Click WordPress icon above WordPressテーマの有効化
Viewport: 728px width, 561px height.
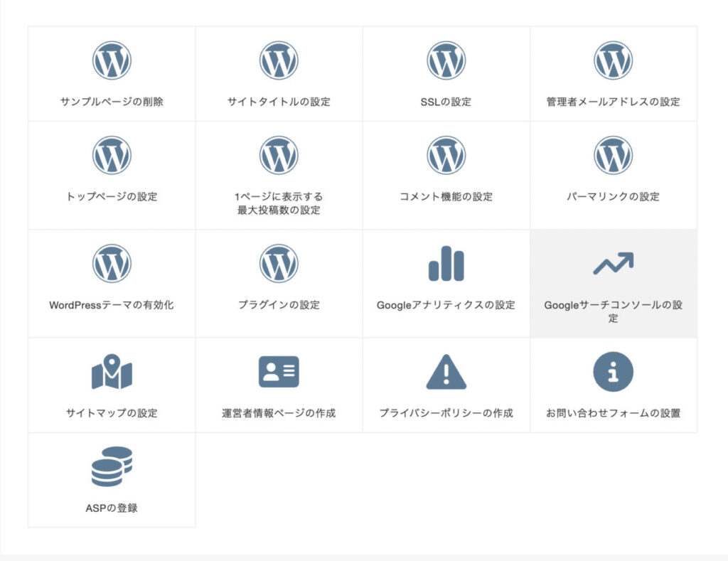112,263
